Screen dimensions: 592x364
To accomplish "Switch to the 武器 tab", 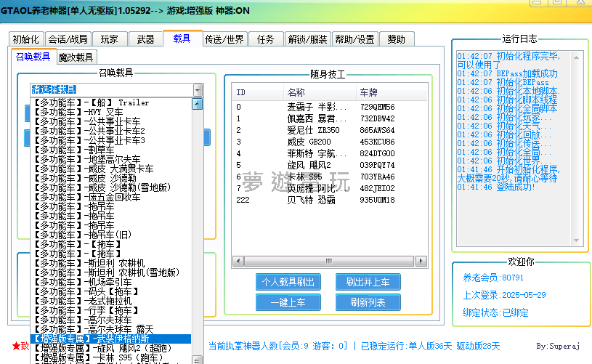I will [145, 39].
